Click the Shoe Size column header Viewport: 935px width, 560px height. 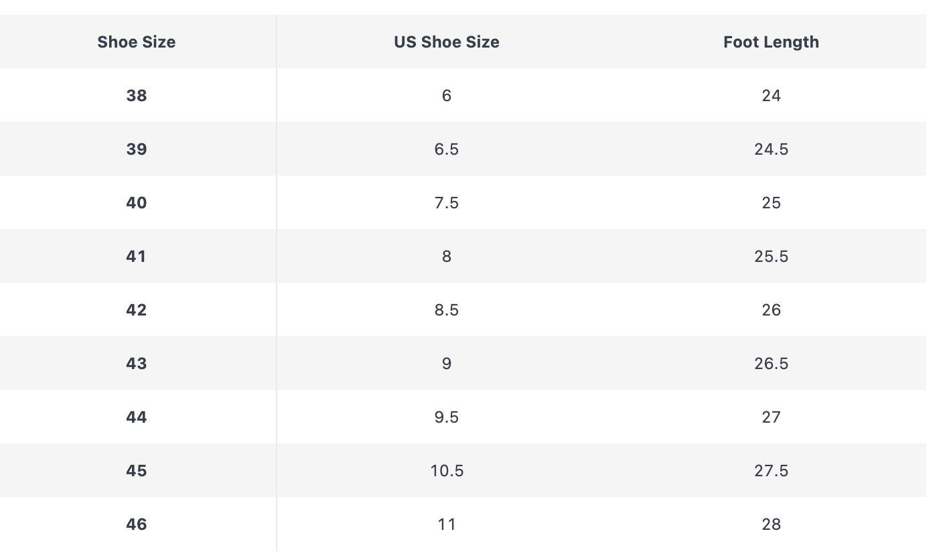137,42
